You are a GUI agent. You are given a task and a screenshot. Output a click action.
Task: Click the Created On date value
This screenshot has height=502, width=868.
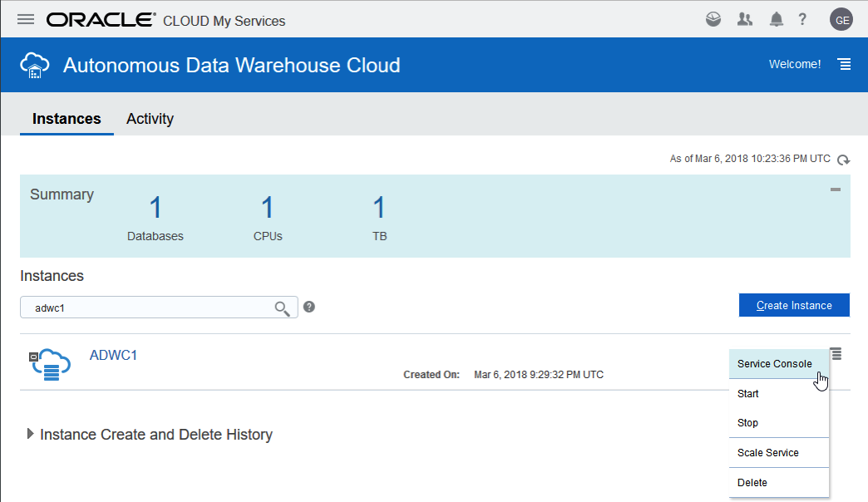(x=539, y=375)
